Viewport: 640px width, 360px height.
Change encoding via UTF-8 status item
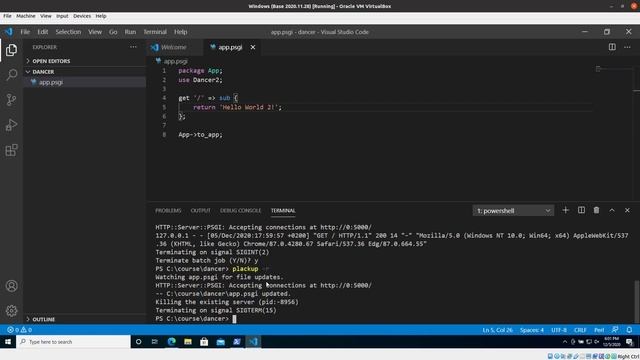pyautogui.click(x=559, y=330)
